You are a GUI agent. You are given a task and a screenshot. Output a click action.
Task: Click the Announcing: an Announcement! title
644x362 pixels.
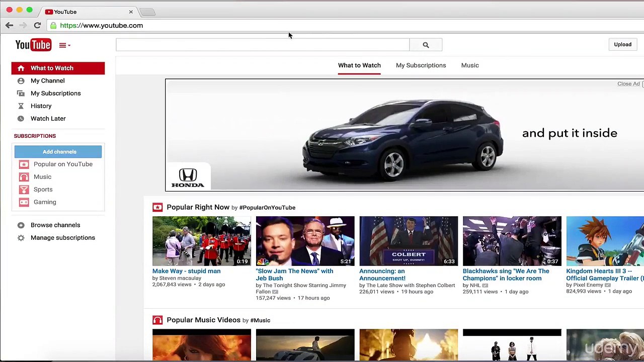[382, 275]
